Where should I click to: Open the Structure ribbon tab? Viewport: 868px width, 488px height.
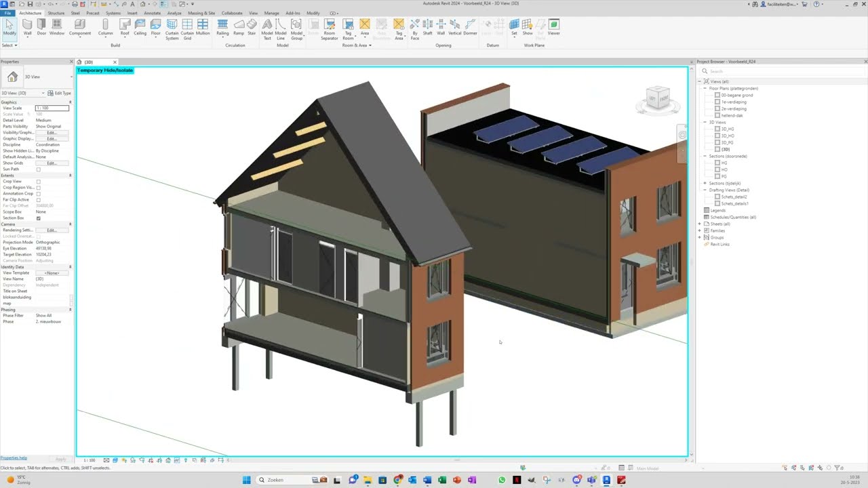[x=56, y=13]
